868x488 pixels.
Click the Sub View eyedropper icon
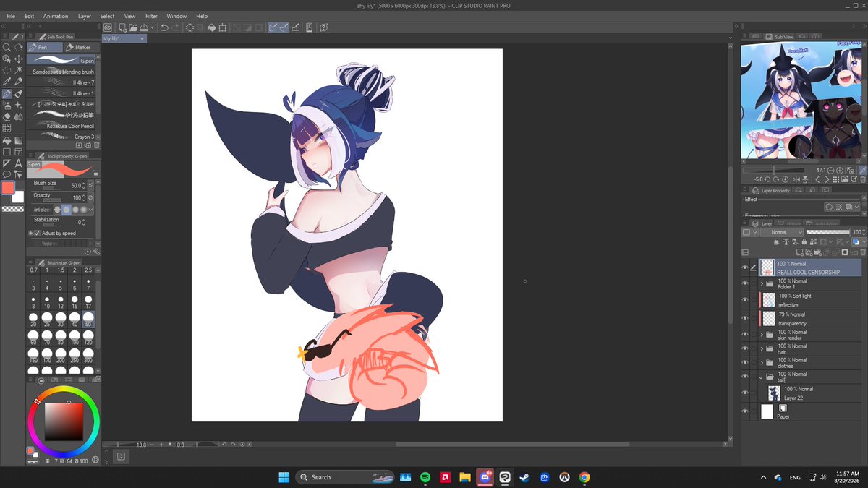coord(861,170)
